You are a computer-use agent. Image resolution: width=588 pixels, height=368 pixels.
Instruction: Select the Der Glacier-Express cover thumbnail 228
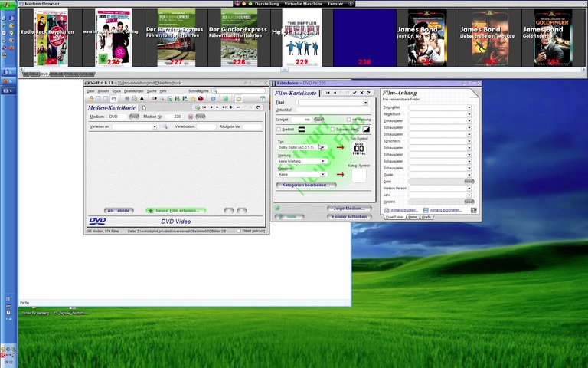[x=239, y=38]
